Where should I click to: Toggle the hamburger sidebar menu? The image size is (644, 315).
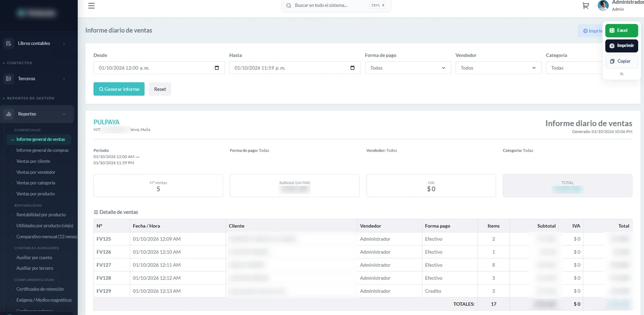pos(92,6)
